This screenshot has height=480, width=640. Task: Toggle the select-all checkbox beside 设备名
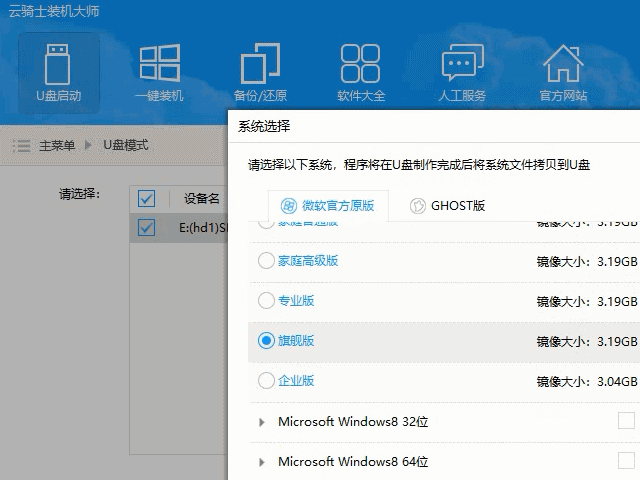(146, 199)
